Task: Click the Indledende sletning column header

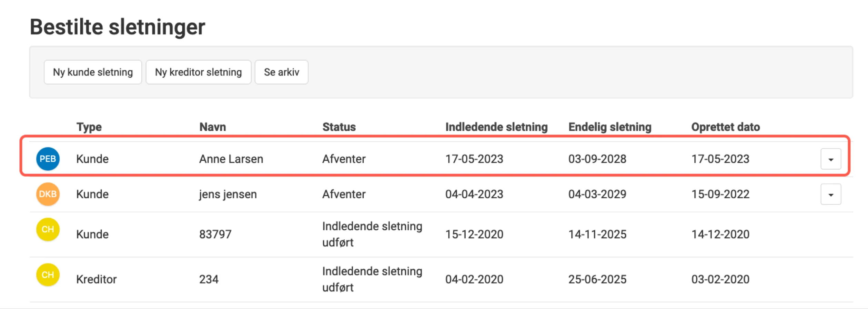Action: [x=496, y=127]
